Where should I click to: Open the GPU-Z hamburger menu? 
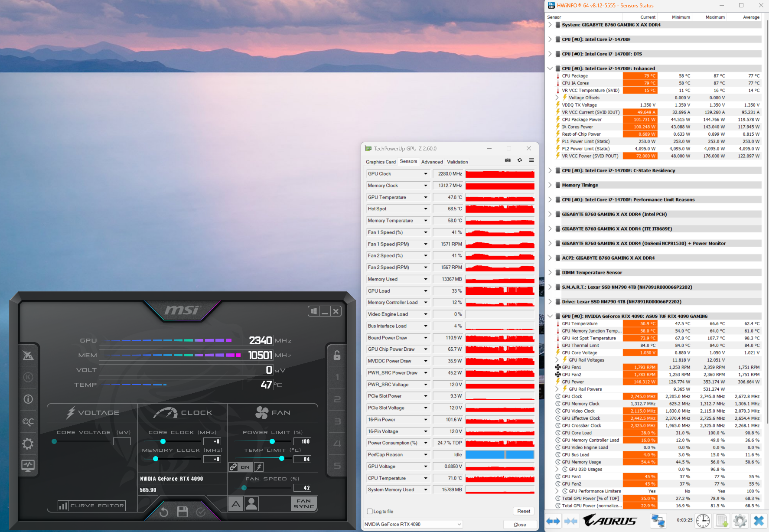pos(531,160)
